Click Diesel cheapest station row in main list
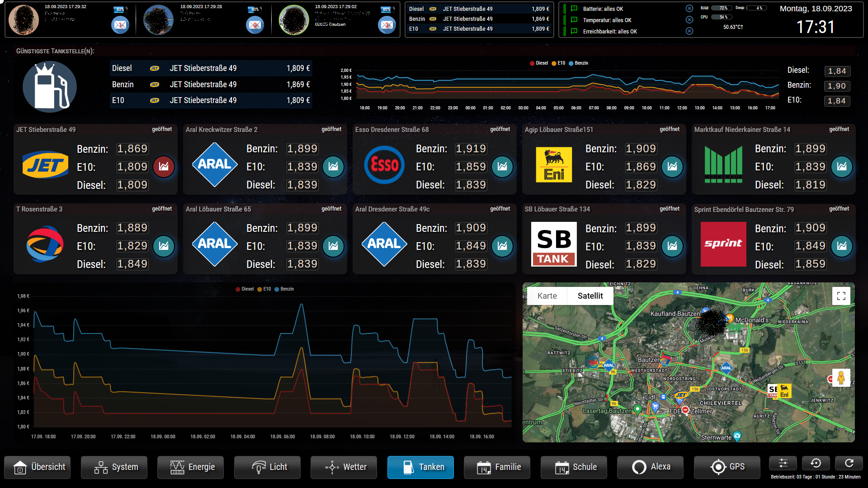Viewport: 868px width, 488px height. point(211,68)
